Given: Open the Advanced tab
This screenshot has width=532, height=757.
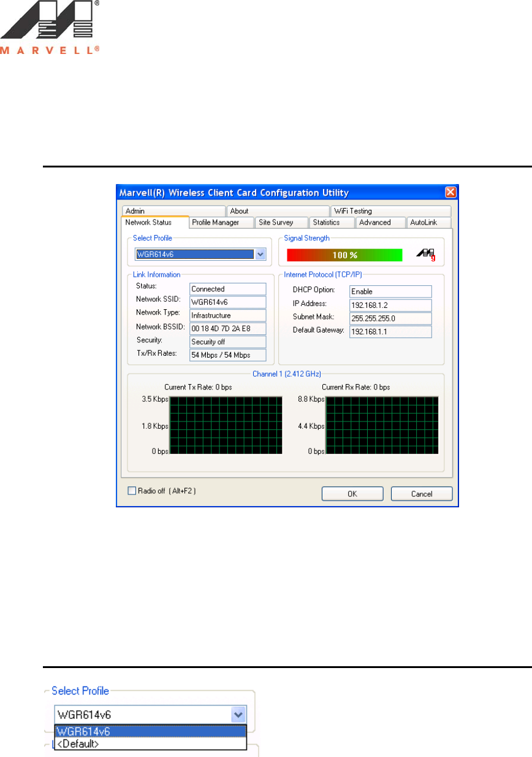Looking at the screenshot, I should [380, 223].
